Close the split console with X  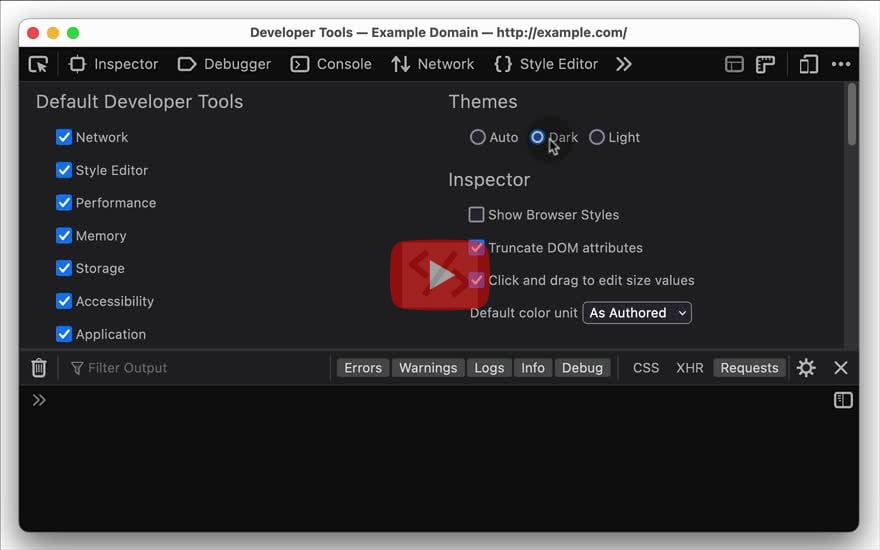pyautogui.click(x=841, y=368)
